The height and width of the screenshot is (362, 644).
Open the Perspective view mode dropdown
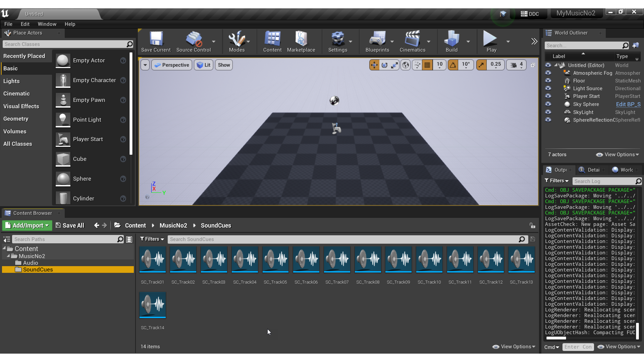[172, 65]
